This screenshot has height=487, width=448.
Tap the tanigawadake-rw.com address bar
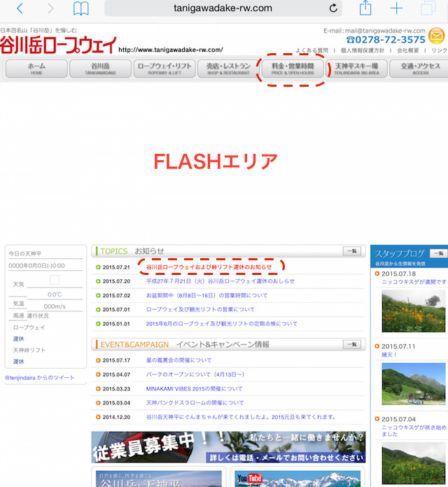click(x=222, y=8)
